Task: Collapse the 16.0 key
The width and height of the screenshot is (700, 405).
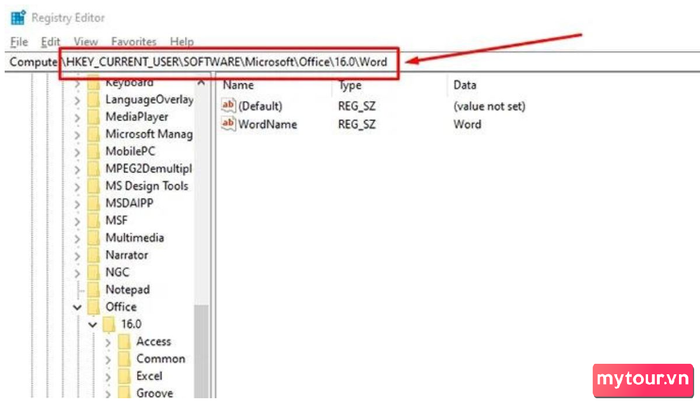Action: [x=92, y=325]
